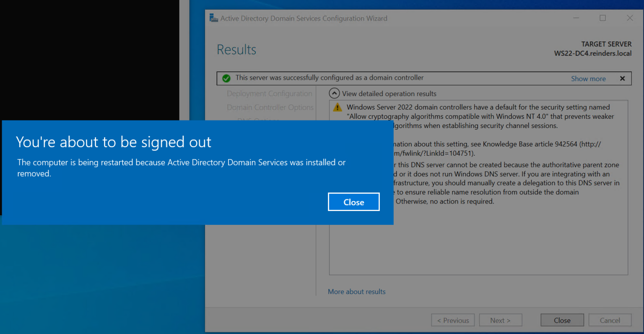Viewport: 644px width, 334px height.
Task: Click the Next button
Action: click(501, 320)
